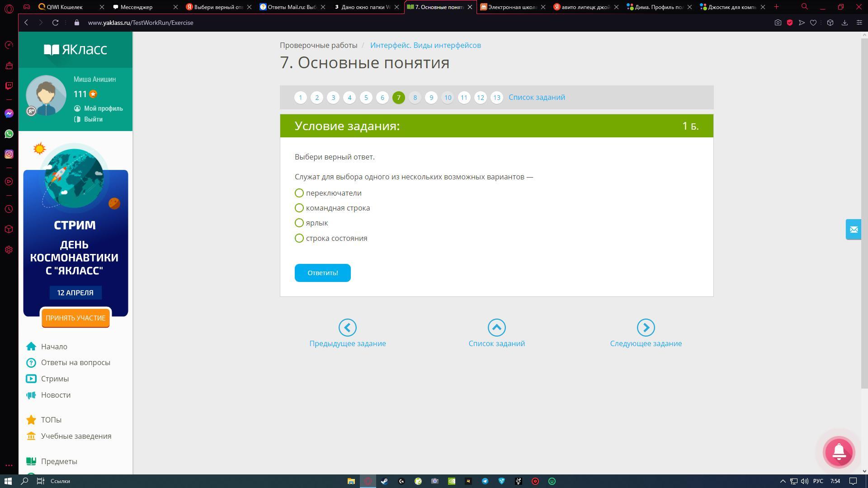Image resolution: width=868 pixels, height=488 pixels.
Task: Open the pink notification bell icon
Action: coord(839,452)
